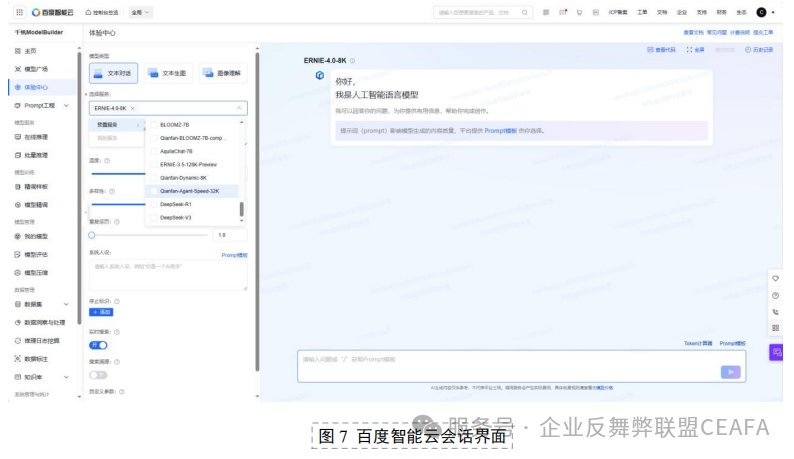
Task: Open the 工单 top menu
Action: point(642,12)
